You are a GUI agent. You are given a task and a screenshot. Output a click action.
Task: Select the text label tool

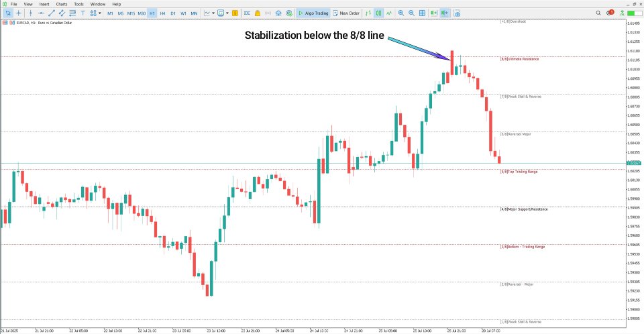[x=83, y=13]
